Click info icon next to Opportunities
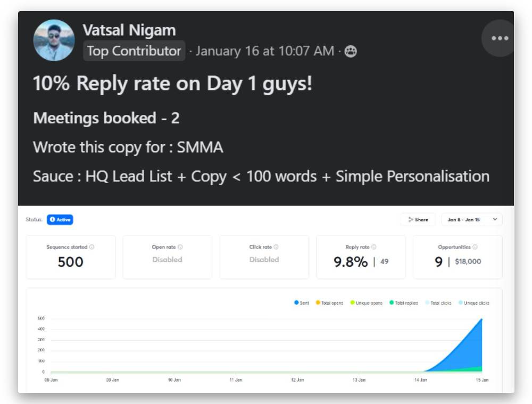 (475, 247)
